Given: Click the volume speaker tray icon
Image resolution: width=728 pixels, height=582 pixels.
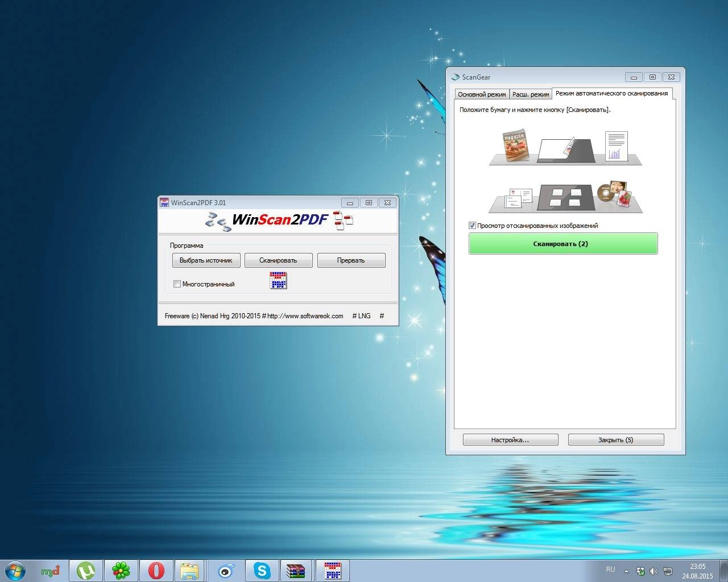Looking at the screenshot, I should [x=653, y=571].
